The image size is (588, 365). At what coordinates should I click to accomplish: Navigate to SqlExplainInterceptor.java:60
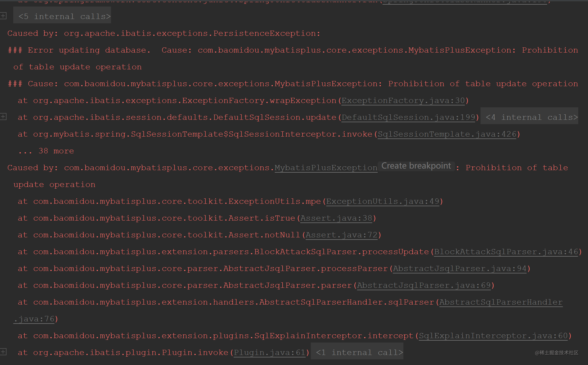pos(493,336)
